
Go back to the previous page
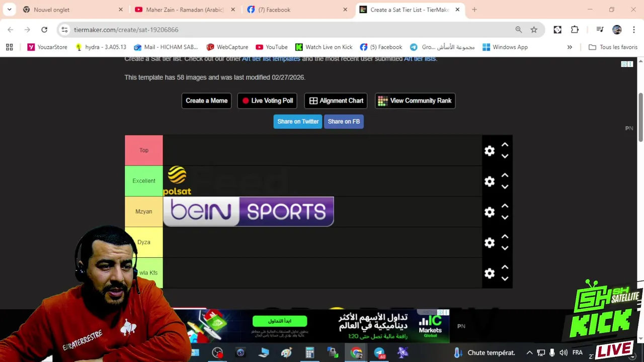tap(11, 30)
